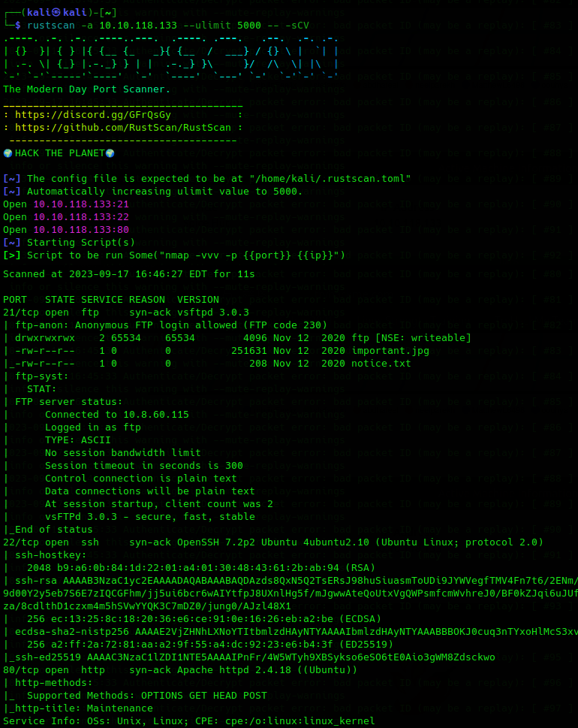Click the "The Modern Day Port Scanner." tagline
578x728 pixels.
pos(87,89)
